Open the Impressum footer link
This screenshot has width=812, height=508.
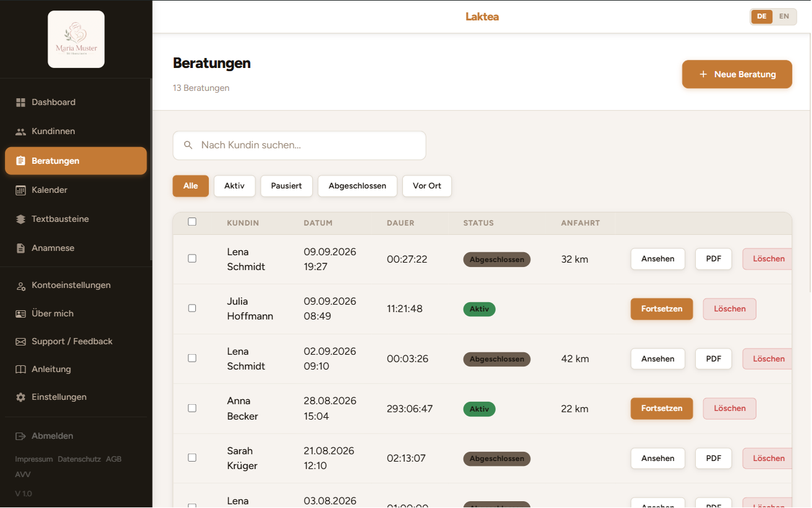pyautogui.click(x=34, y=460)
